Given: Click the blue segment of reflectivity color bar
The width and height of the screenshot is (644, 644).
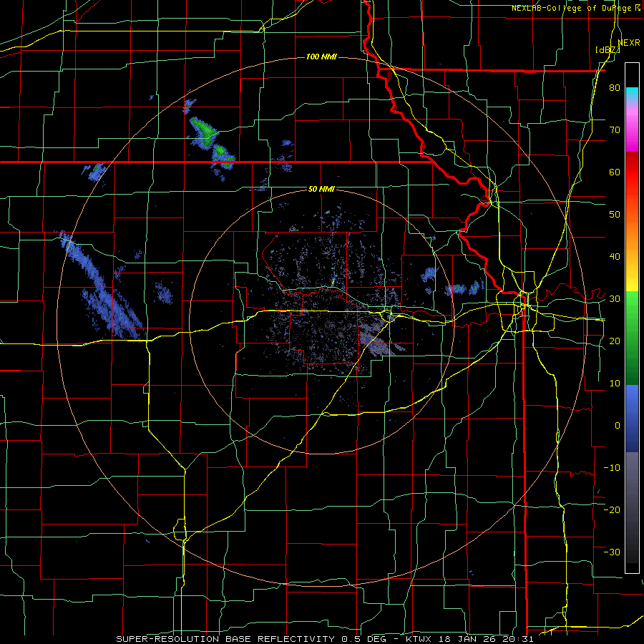Looking at the screenshot, I should coord(632,419).
